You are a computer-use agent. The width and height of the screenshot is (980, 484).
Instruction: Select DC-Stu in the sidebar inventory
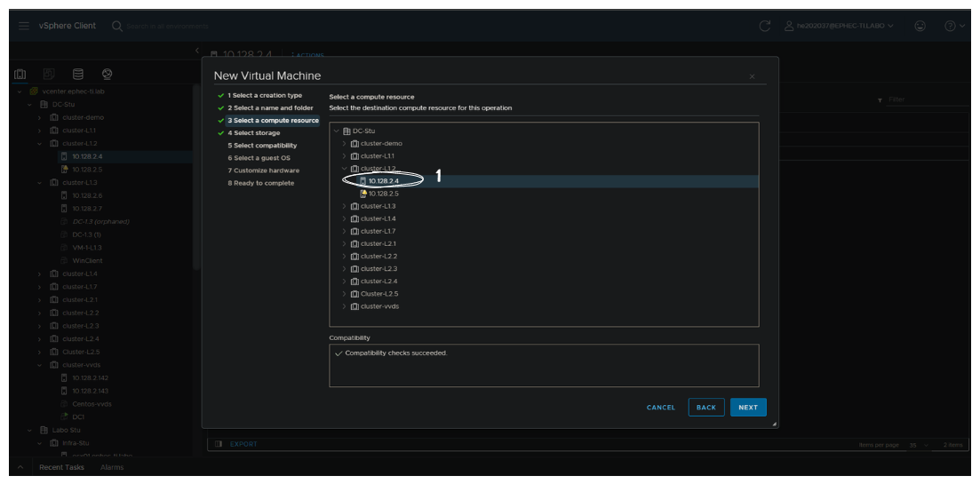(x=63, y=104)
